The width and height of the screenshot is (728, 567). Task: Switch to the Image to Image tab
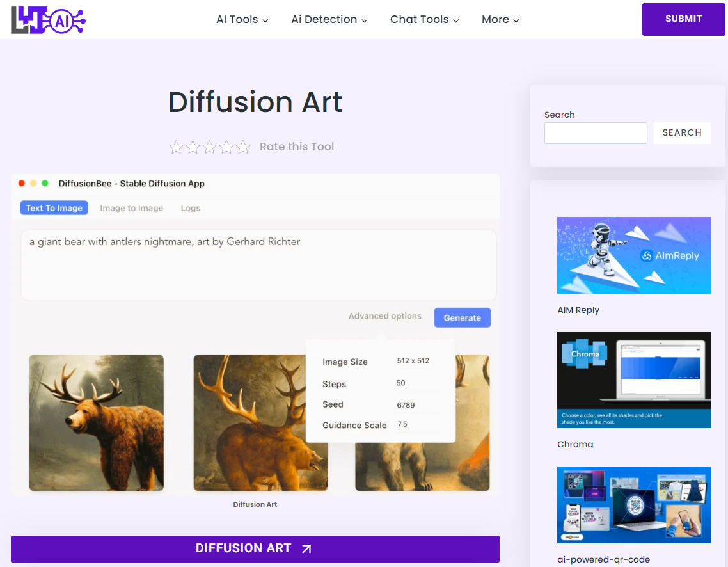pos(131,207)
